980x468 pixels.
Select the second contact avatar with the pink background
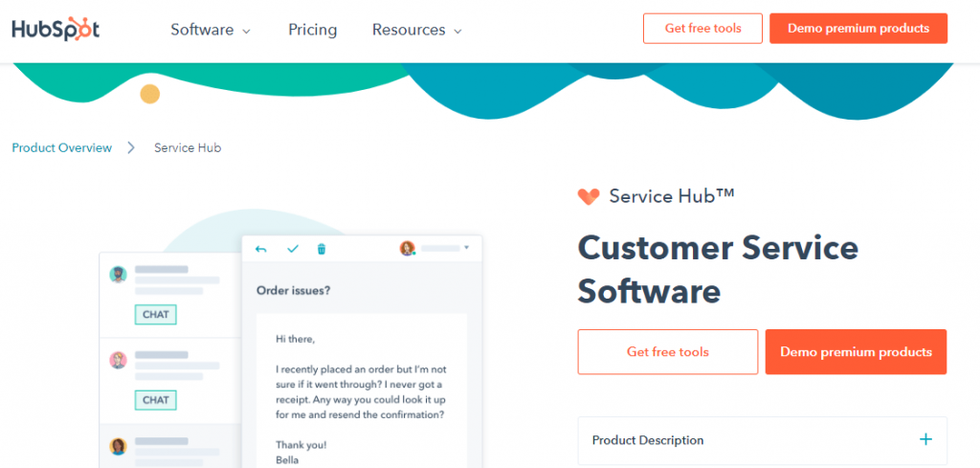click(x=118, y=360)
